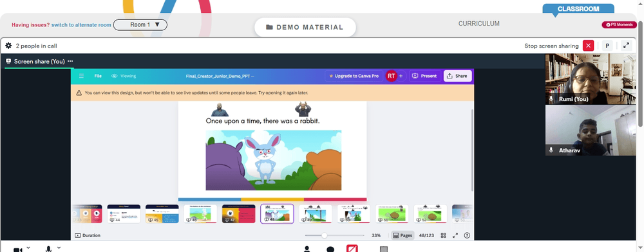Open Room 1 dropdown selector
Screen dimensions: 644x252
[x=140, y=24]
